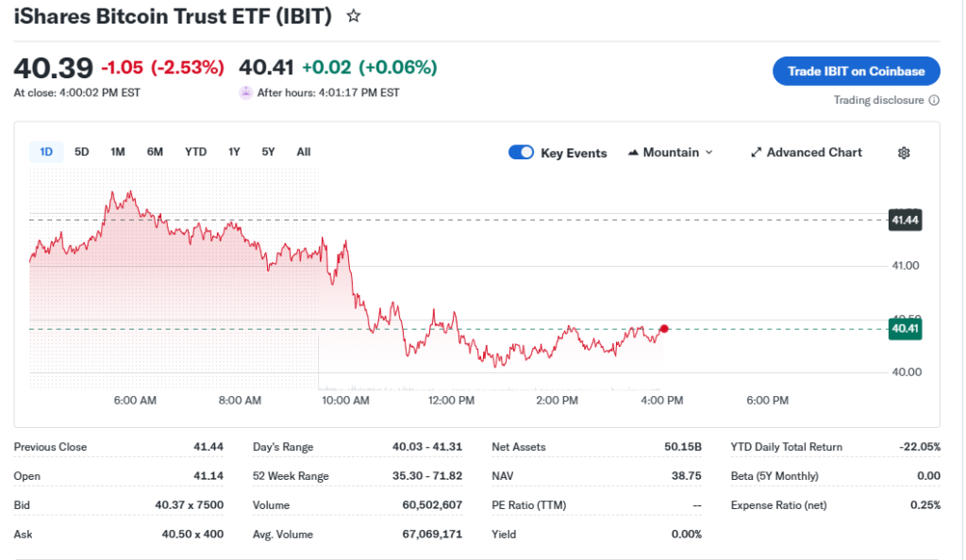The image size is (966, 560).
Task: Choose the YTD chart range
Action: [x=195, y=152]
